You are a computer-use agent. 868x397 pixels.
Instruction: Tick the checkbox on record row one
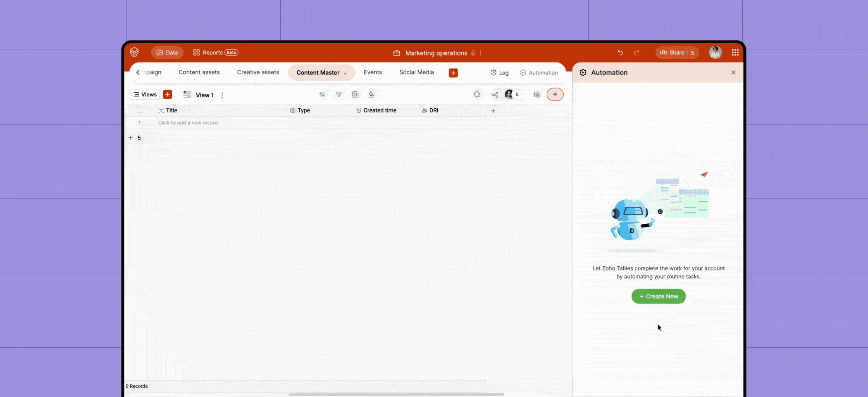[140, 122]
